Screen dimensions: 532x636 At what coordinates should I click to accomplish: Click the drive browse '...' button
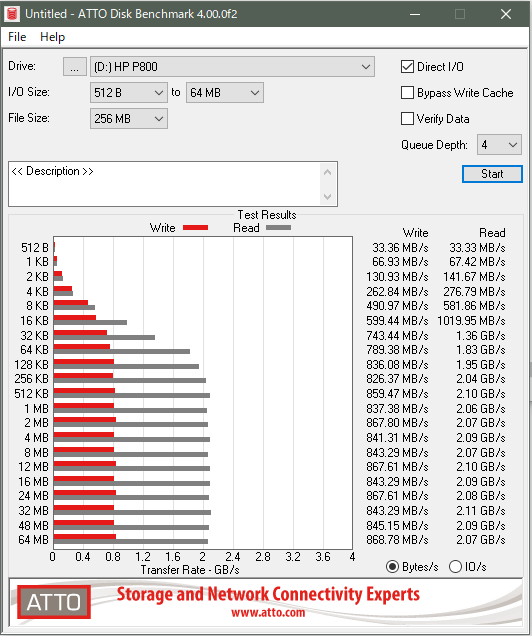[x=75, y=67]
